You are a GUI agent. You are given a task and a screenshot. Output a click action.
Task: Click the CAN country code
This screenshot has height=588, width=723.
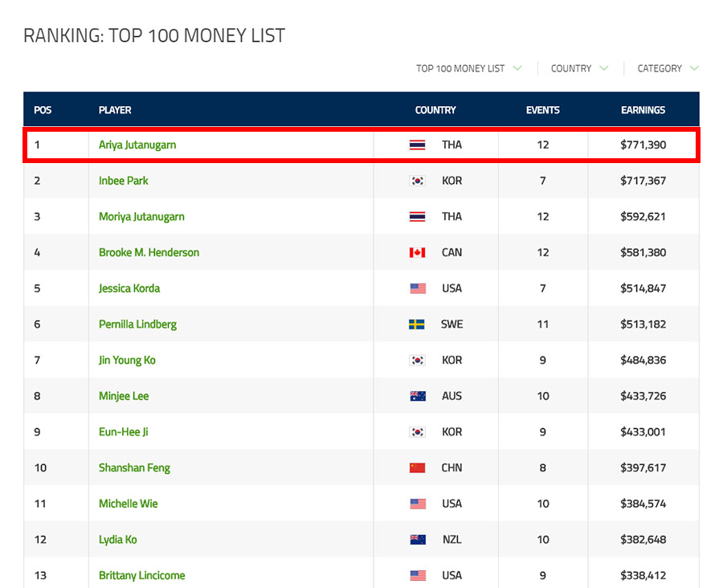point(451,252)
